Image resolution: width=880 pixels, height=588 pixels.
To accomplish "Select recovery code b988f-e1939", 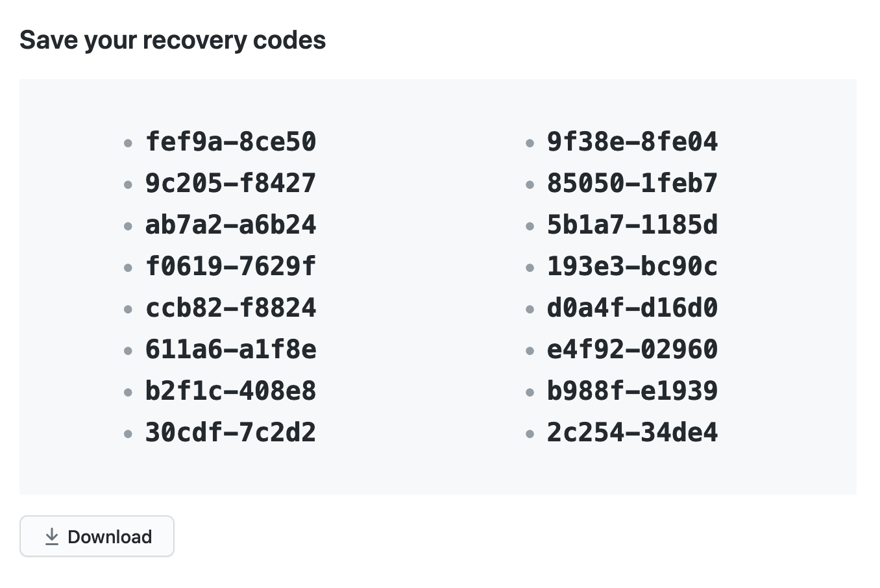I will [x=633, y=391].
